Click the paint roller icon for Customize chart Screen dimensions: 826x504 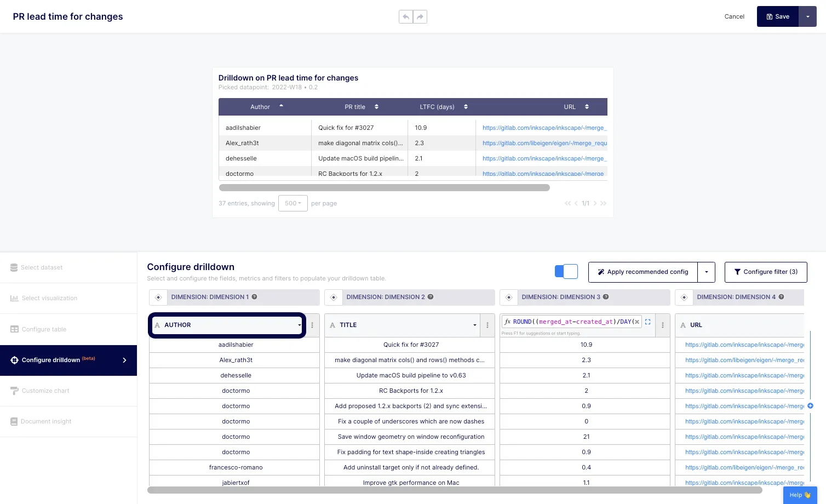[14, 391]
